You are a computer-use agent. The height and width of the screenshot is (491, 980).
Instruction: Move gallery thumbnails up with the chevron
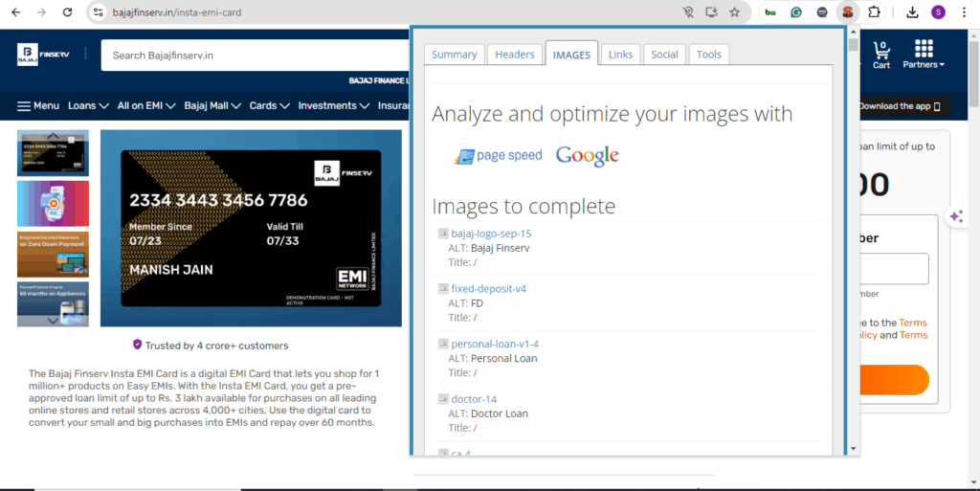pos(54,135)
